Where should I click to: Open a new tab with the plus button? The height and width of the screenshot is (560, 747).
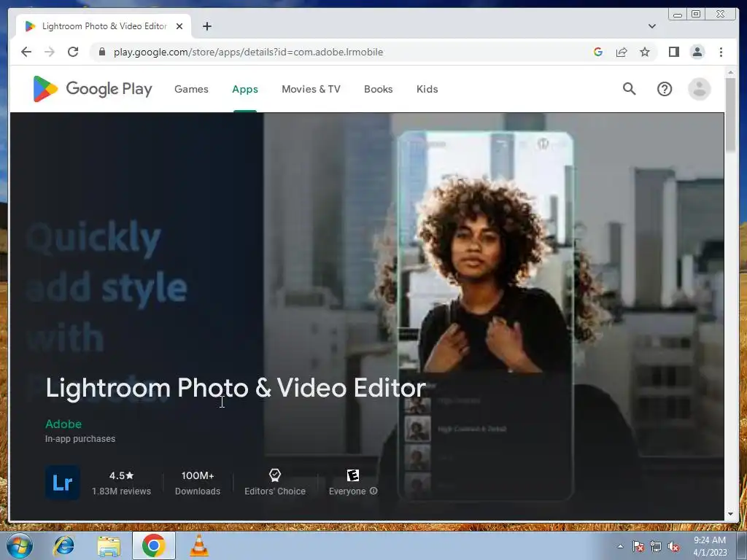[206, 26]
